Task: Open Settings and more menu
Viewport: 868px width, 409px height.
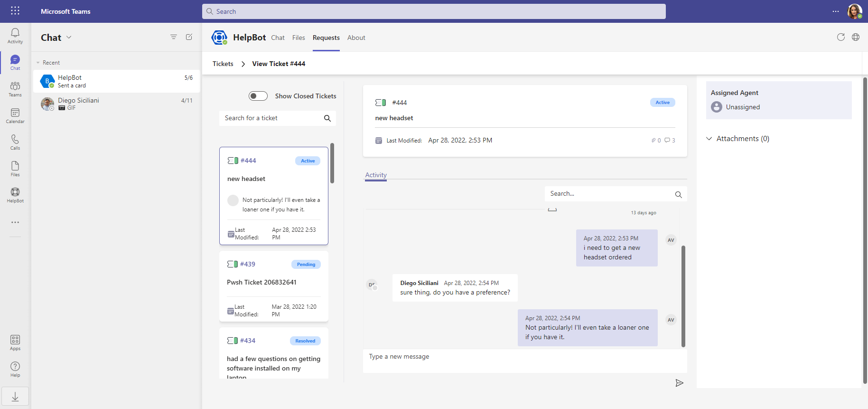Action: click(836, 11)
